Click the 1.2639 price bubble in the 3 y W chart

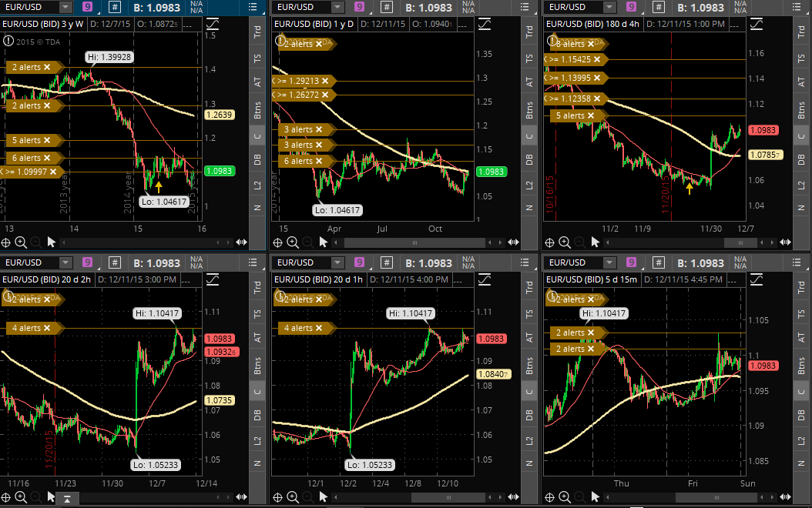pyautogui.click(x=220, y=115)
